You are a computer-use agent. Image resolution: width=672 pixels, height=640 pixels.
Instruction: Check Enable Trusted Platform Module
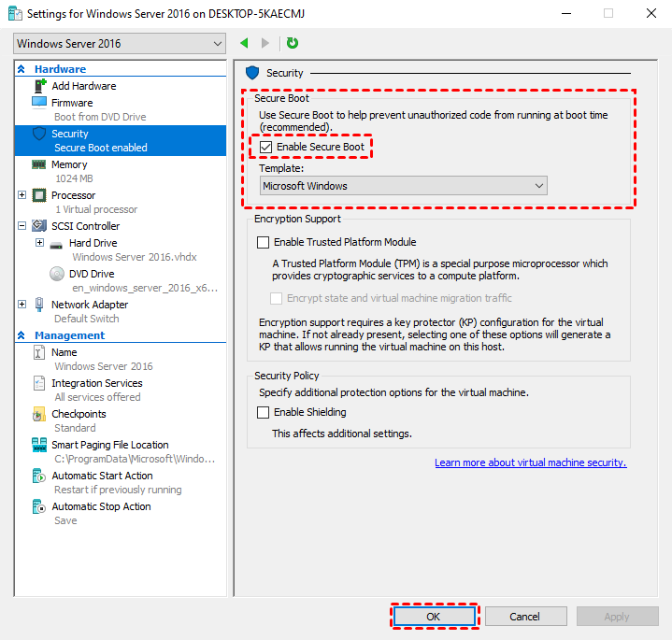click(264, 243)
